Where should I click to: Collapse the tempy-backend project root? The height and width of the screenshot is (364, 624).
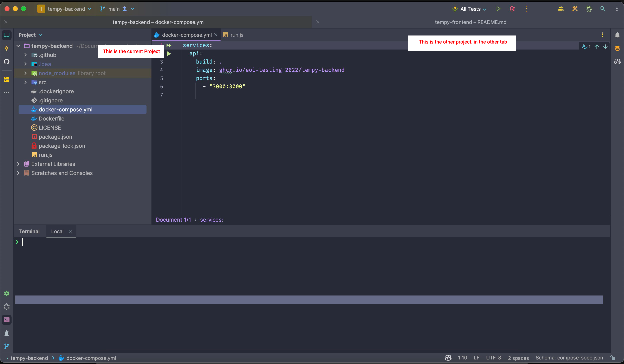pyautogui.click(x=18, y=46)
